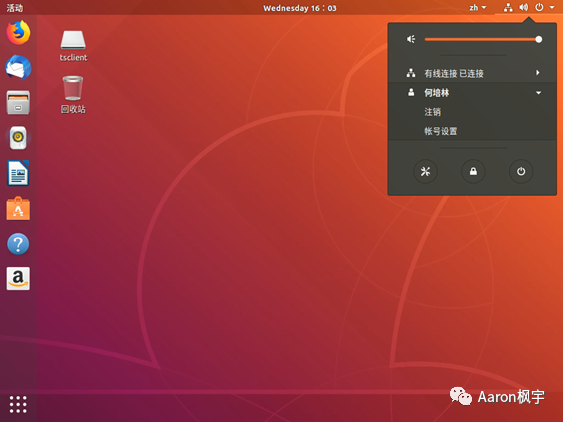
Task: Click the volume slider track
Action: 481,39
